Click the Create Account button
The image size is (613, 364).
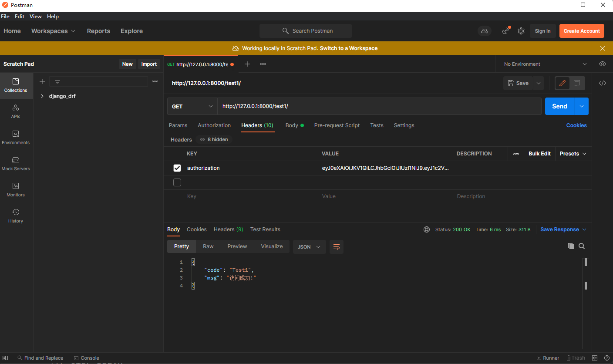(x=582, y=31)
